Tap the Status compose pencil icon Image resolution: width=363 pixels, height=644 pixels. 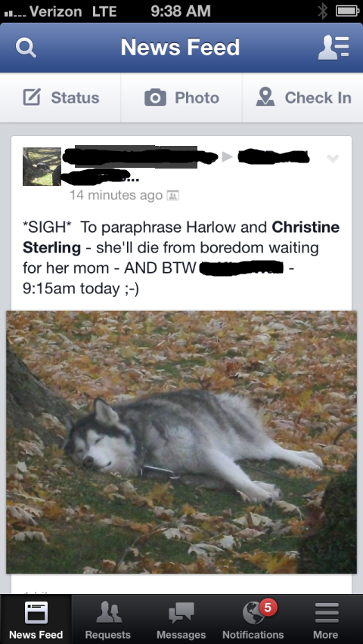coord(32,98)
